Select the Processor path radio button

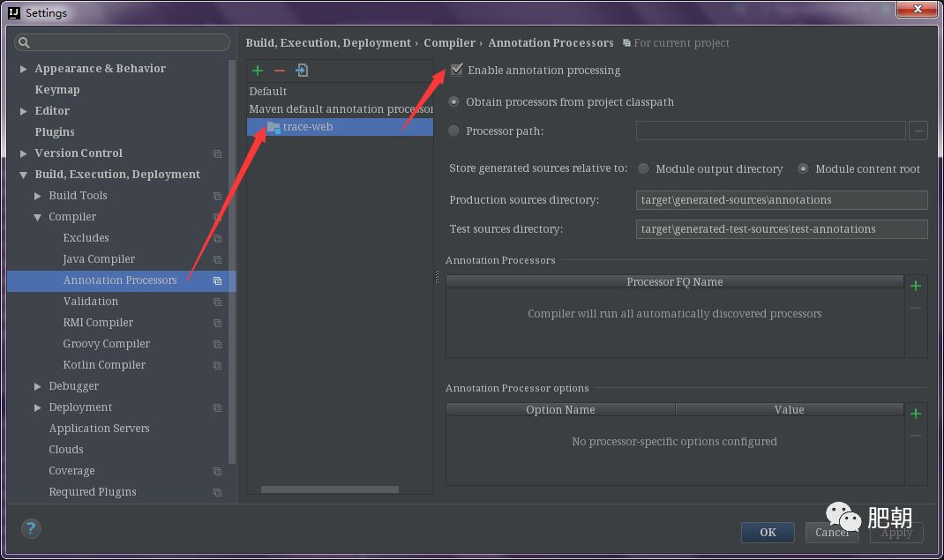pos(454,131)
